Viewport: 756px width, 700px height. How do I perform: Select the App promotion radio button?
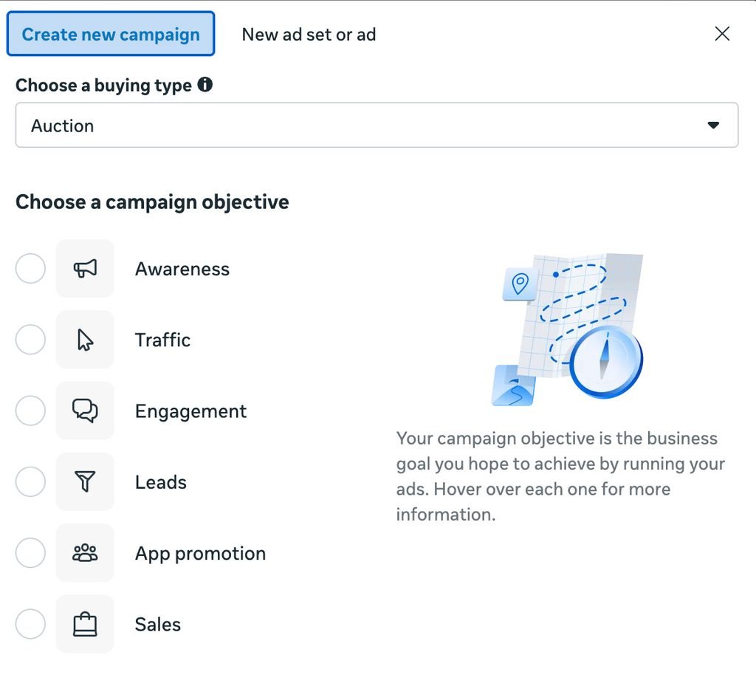coord(30,553)
